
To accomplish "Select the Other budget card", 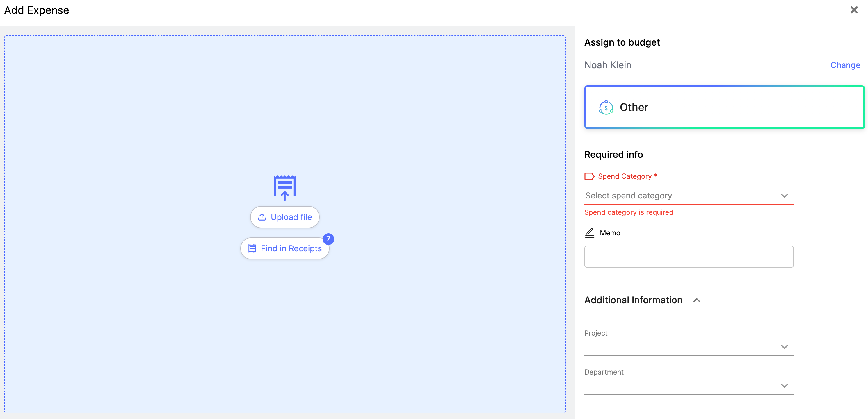I will coord(725,107).
